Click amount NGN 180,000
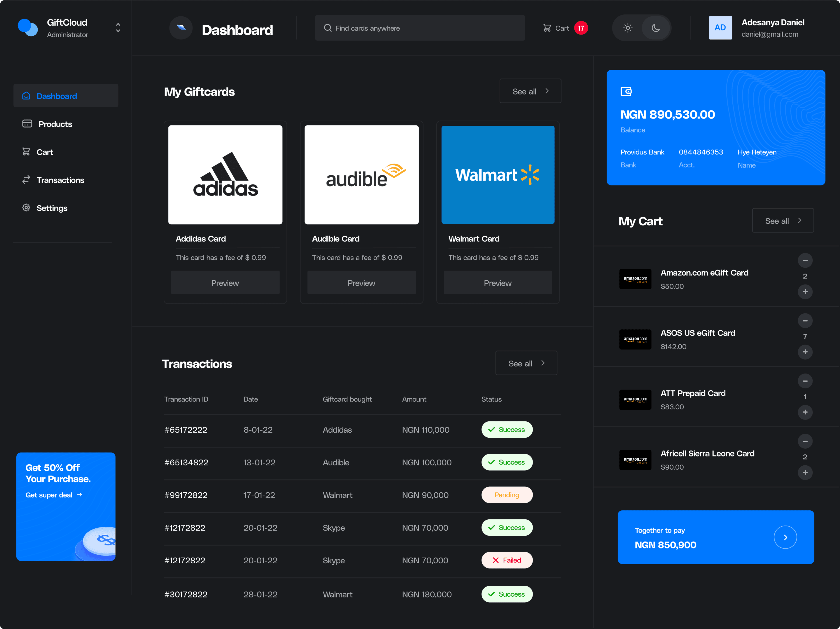The height and width of the screenshot is (629, 840). click(427, 594)
